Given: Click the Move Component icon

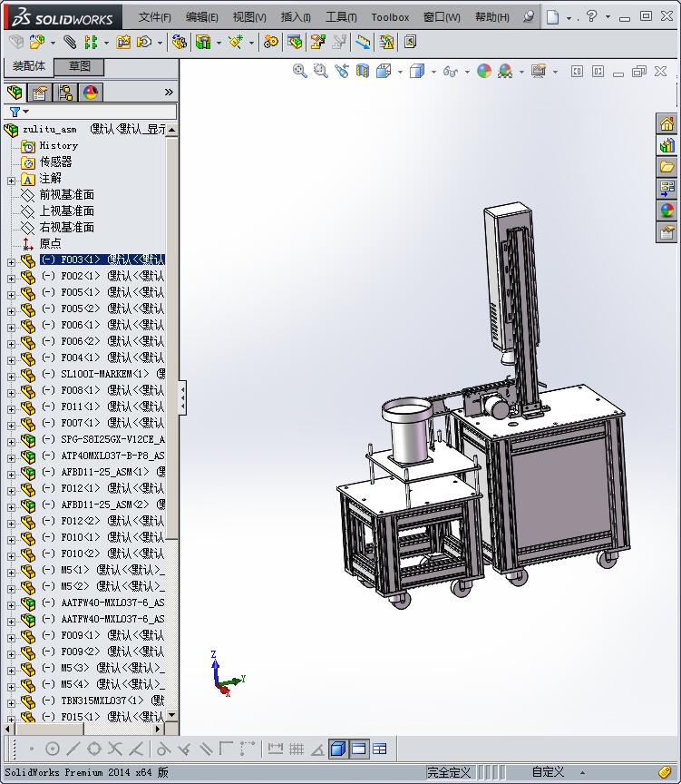Looking at the screenshot, I should click(145, 42).
